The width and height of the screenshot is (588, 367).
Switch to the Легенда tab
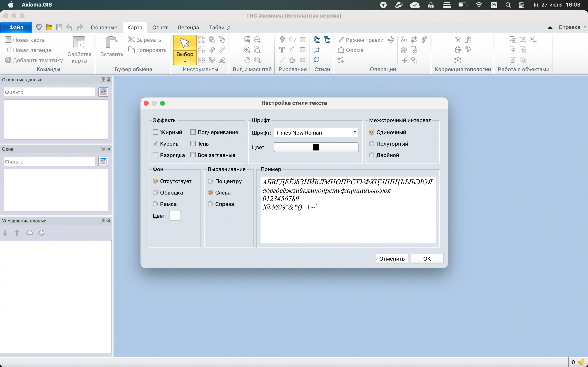coord(188,28)
